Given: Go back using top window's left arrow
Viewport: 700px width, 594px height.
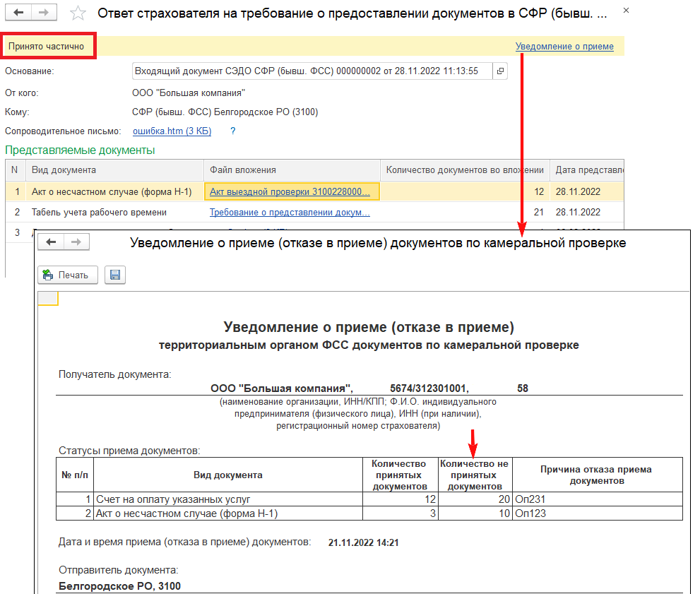Looking at the screenshot, I should tap(18, 13).
